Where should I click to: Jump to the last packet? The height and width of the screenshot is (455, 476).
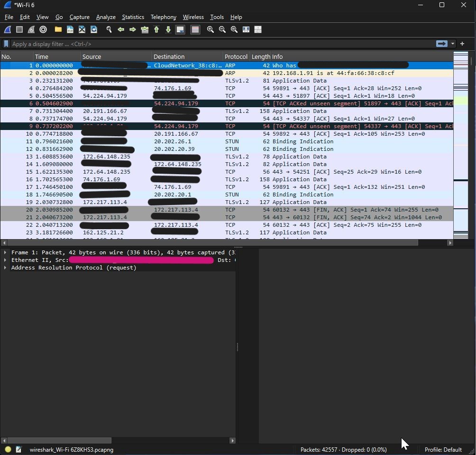click(168, 29)
